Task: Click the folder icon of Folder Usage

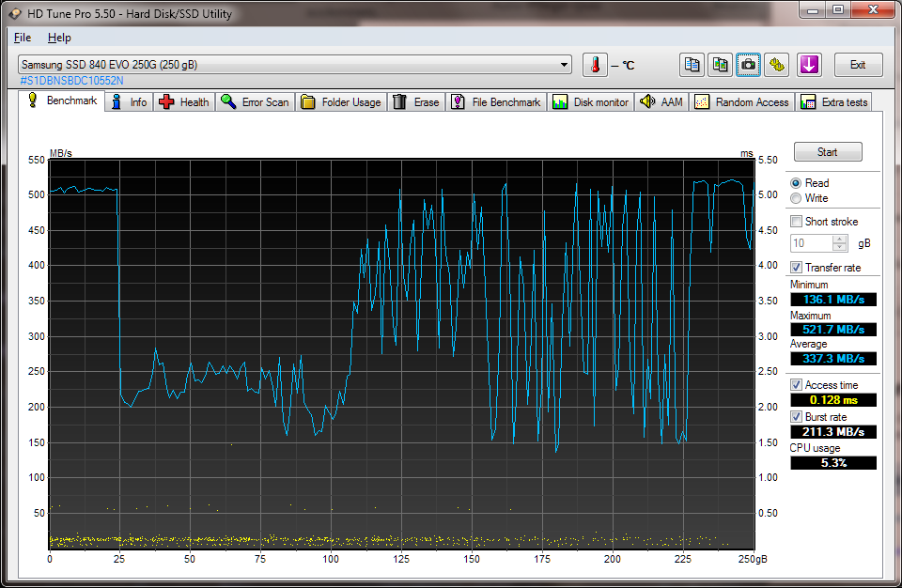Action: pyautogui.click(x=308, y=101)
